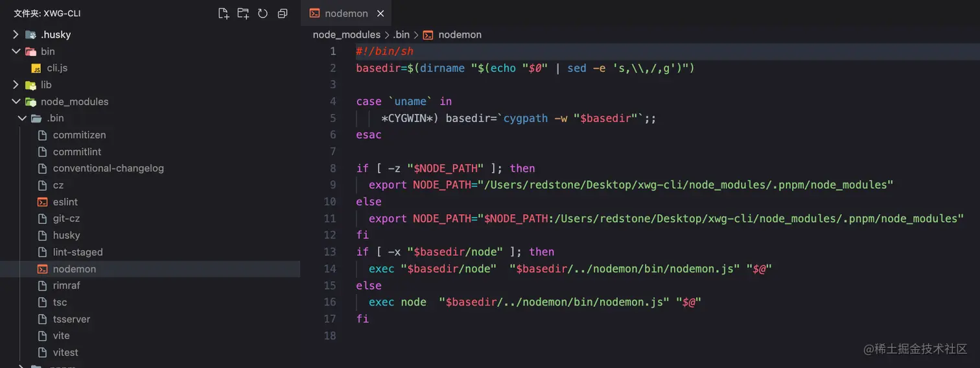Click the file icon beside vitest
980x368 pixels.
(43, 353)
